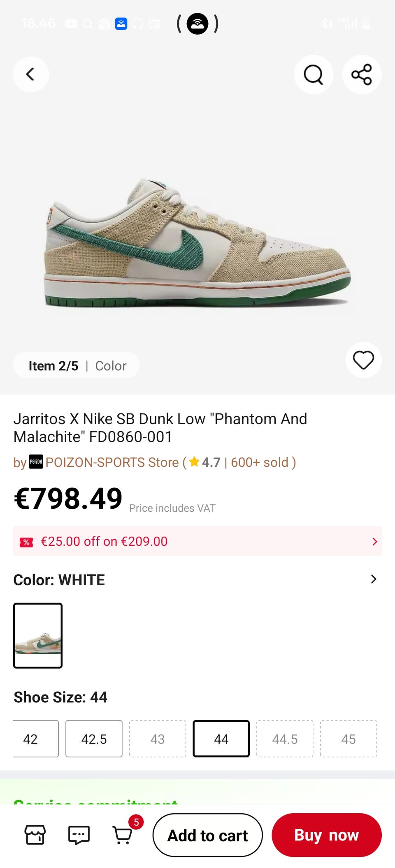Select shoe size 44

point(221,739)
